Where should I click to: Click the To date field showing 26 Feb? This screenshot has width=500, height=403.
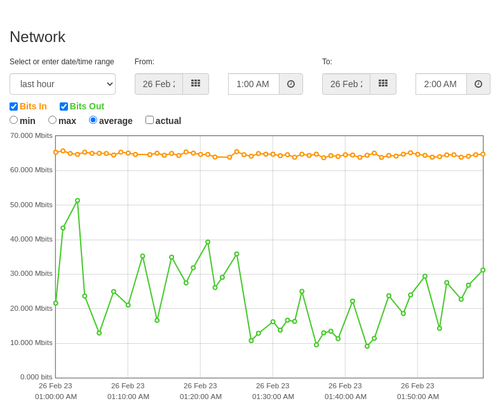346,84
